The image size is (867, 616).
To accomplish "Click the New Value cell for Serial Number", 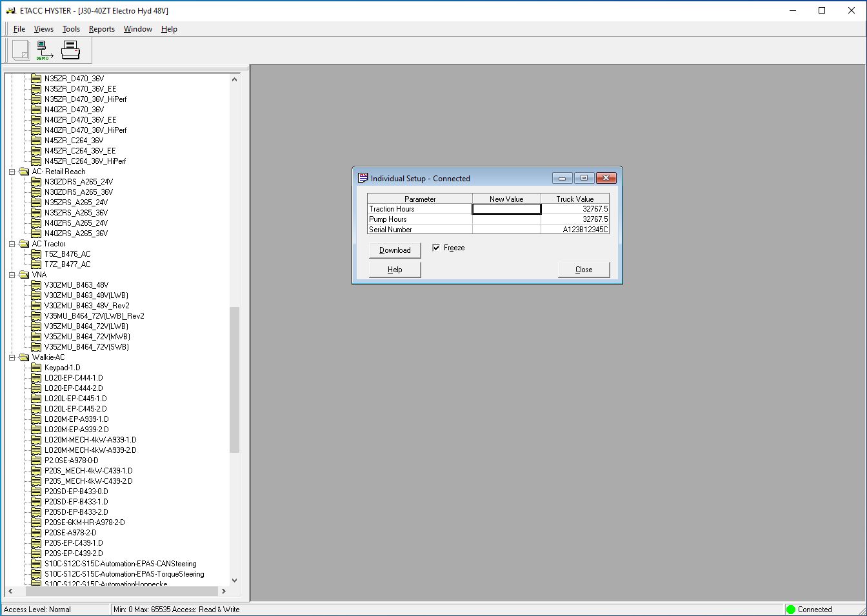I will (x=506, y=229).
